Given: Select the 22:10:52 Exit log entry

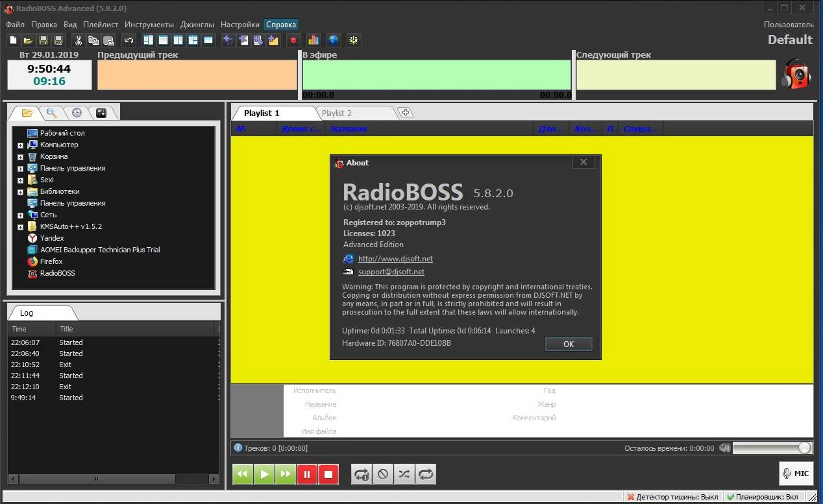Looking at the screenshot, I should [x=113, y=365].
